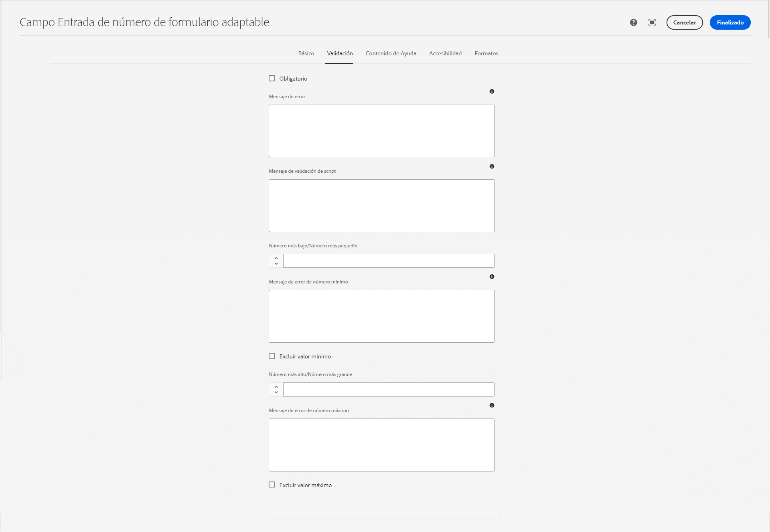The image size is (770, 532).
Task: Check the Excluir valor máximo box
Action: tap(272, 485)
